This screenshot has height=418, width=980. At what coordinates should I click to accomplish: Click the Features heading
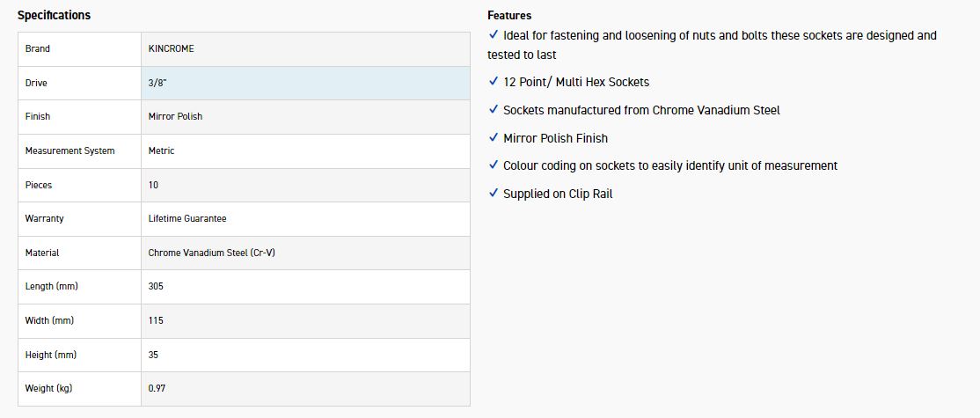point(509,15)
